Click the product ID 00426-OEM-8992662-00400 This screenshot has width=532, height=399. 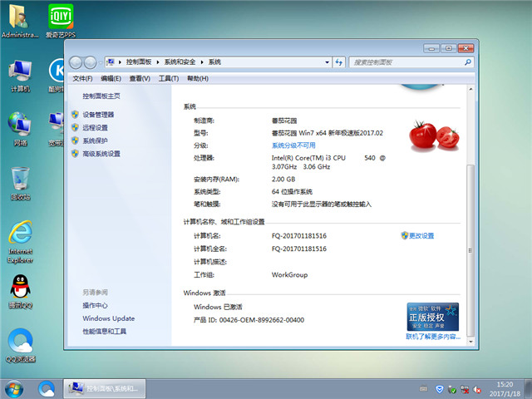coord(262,320)
